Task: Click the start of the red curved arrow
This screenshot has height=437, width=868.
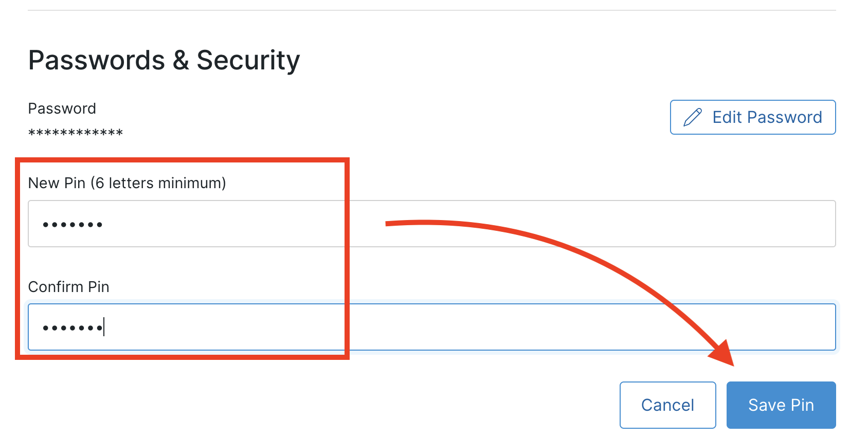Action: [389, 223]
